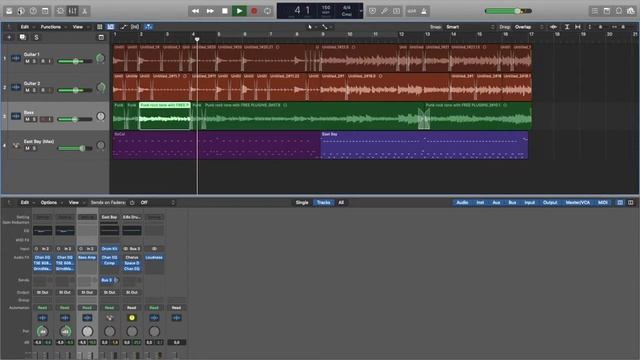Toggle the Audio channel strip filter

coord(462,202)
